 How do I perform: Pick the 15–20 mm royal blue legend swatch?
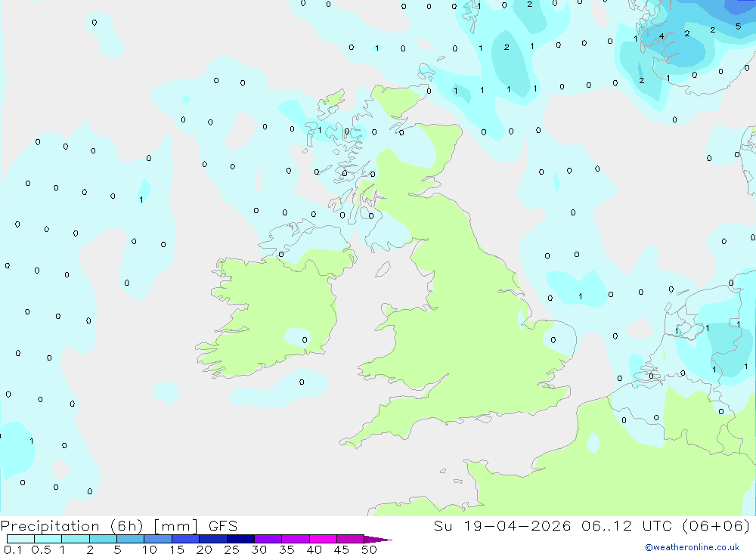click(x=186, y=539)
